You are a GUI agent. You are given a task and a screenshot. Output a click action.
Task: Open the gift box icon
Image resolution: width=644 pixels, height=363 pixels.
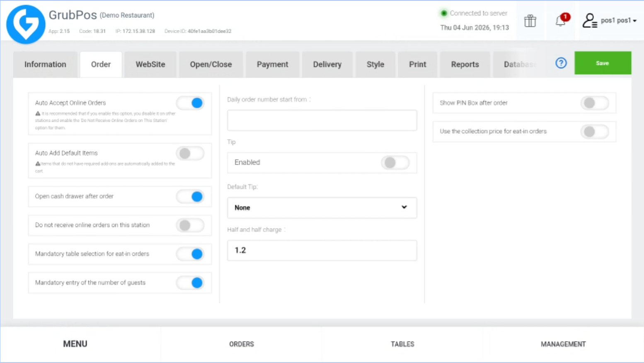[x=530, y=21]
